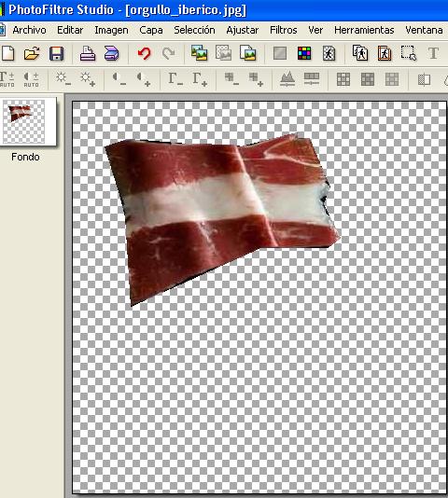Click the RGB color mode icon
The height and width of the screenshot is (498, 448).
coord(304,53)
